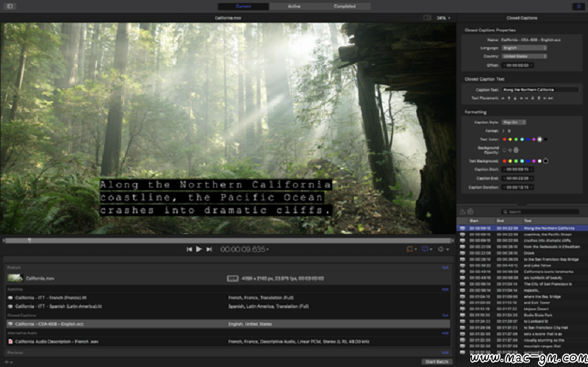
Task: Select the California - ITT - French subtitle row
Action: 229,298
